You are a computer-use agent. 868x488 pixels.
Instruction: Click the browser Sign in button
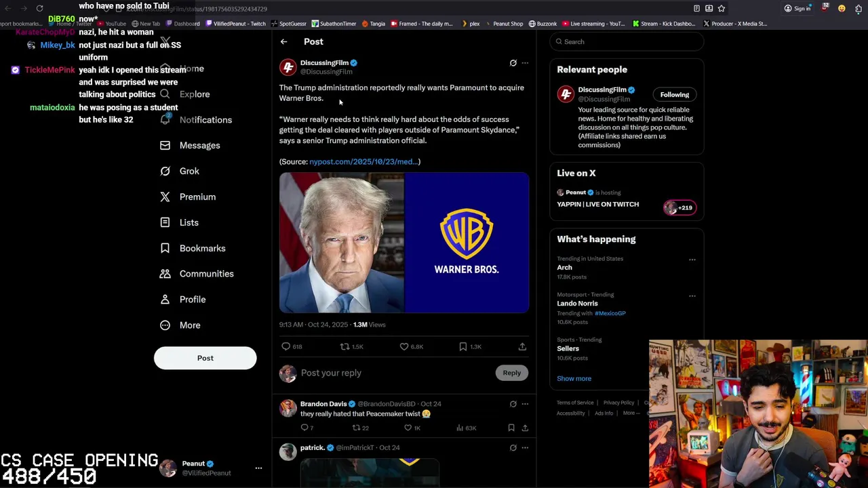coord(797,9)
